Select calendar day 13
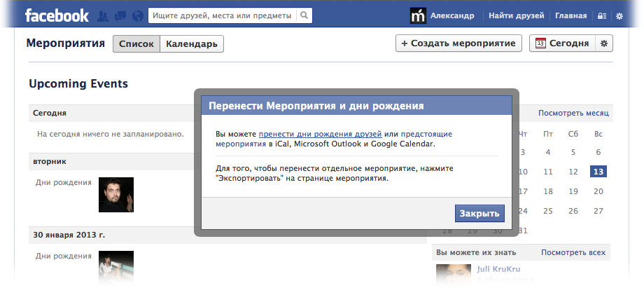The height and width of the screenshot is (288, 644). [x=598, y=172]
